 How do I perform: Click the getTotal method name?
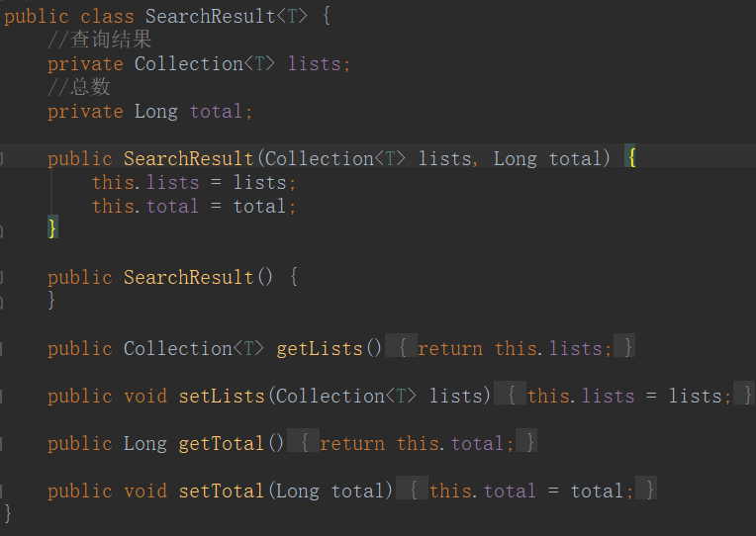point(222,443)
